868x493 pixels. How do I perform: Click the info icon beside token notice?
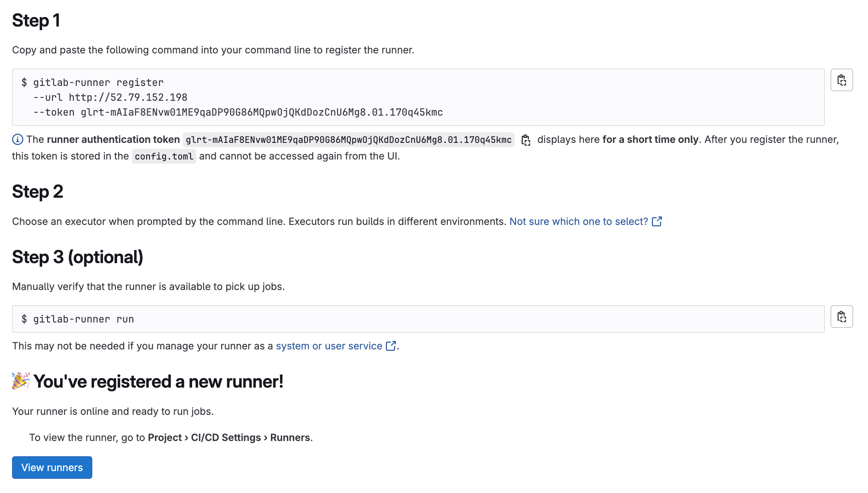point(18,140)
